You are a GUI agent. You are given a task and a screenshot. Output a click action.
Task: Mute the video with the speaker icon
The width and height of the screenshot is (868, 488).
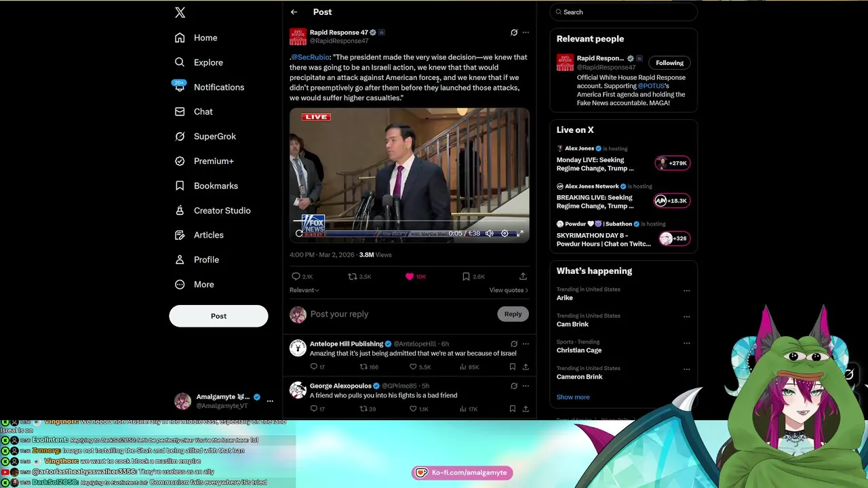[x=489, y=233]
